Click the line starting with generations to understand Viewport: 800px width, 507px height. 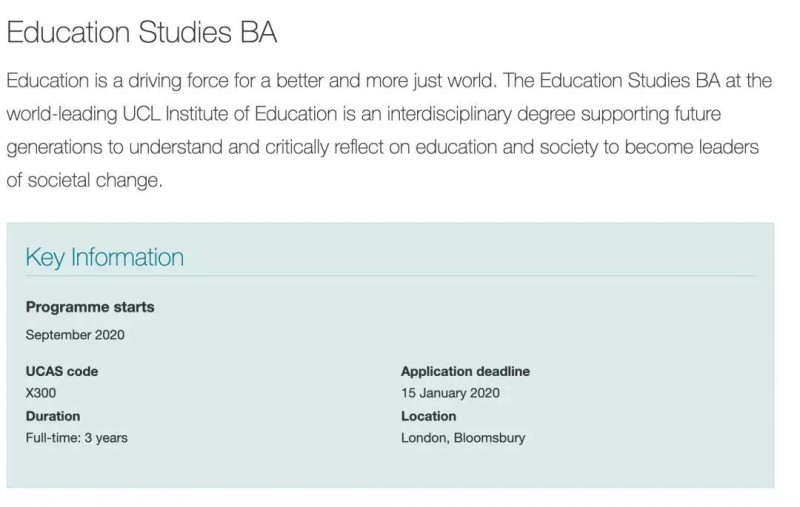click(x=383, y=147)
